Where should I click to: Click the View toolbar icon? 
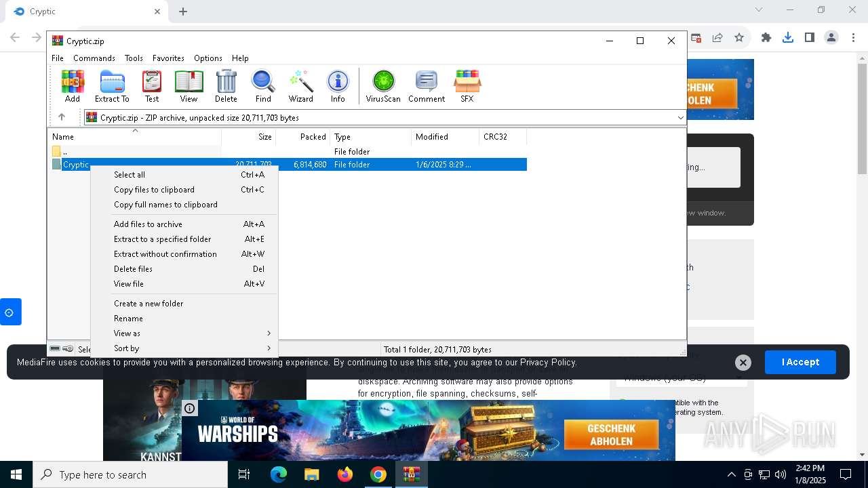(189, 86)
